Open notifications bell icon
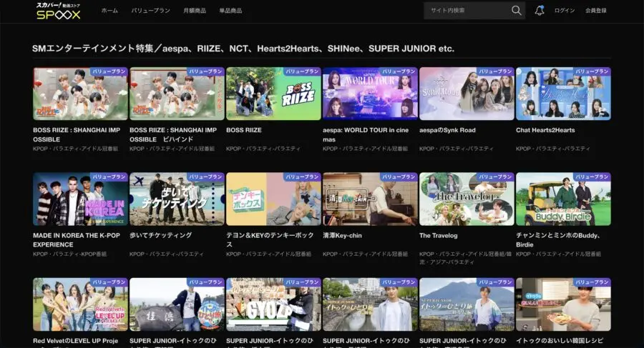 540,11
